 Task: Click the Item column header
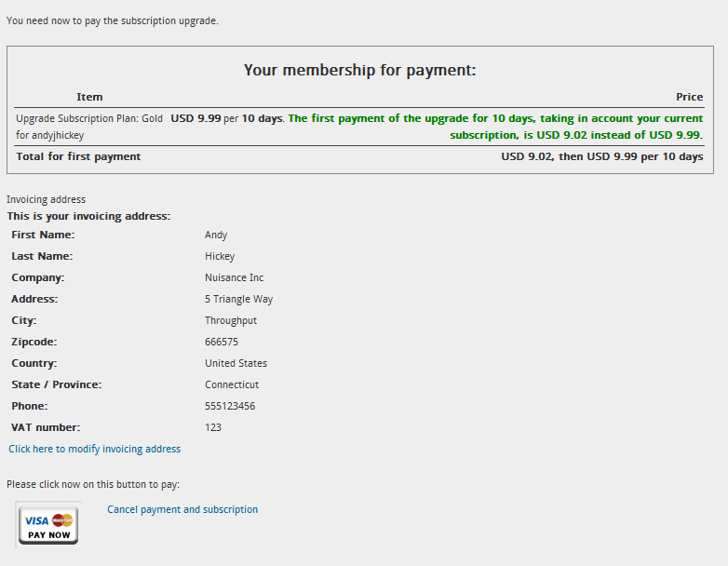click(x=89, y=97)
